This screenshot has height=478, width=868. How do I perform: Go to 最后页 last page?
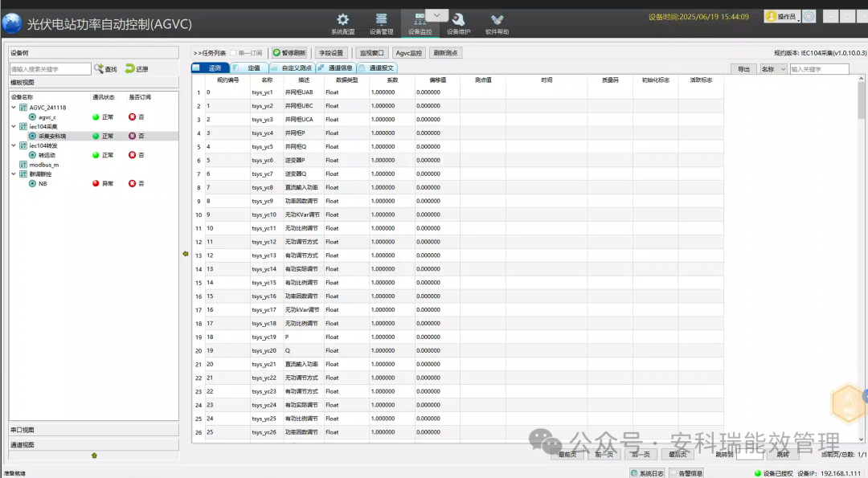click(x=677, y=454)
